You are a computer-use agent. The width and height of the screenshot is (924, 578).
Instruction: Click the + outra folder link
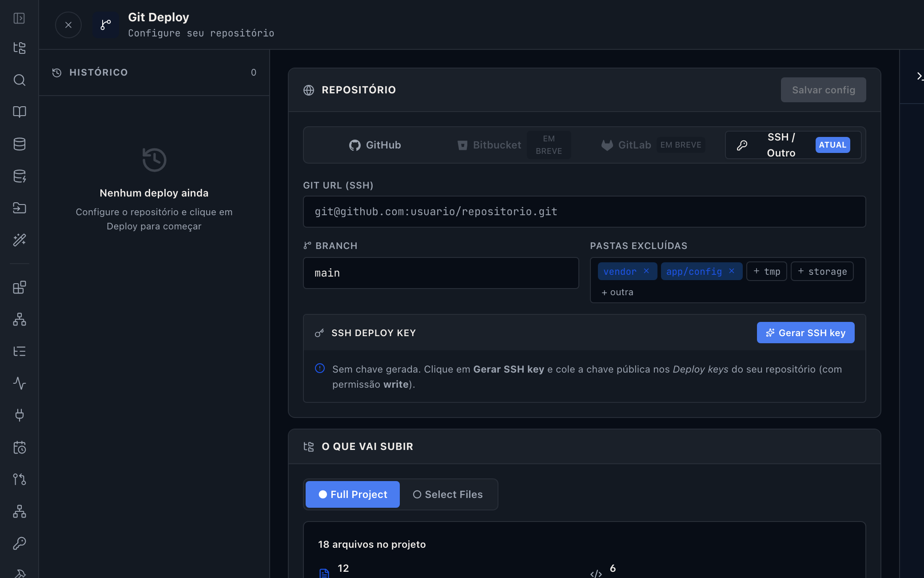pyautogui.click(x=617, y=292)
